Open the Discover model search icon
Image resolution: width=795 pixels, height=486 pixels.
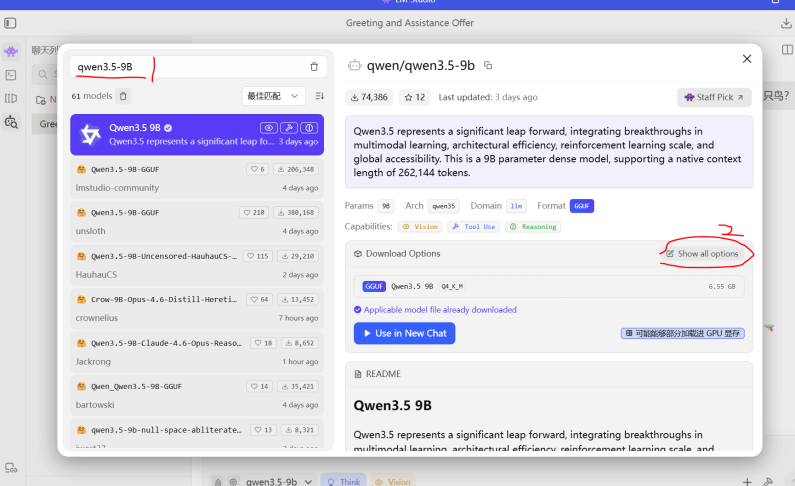click(11, 122)
